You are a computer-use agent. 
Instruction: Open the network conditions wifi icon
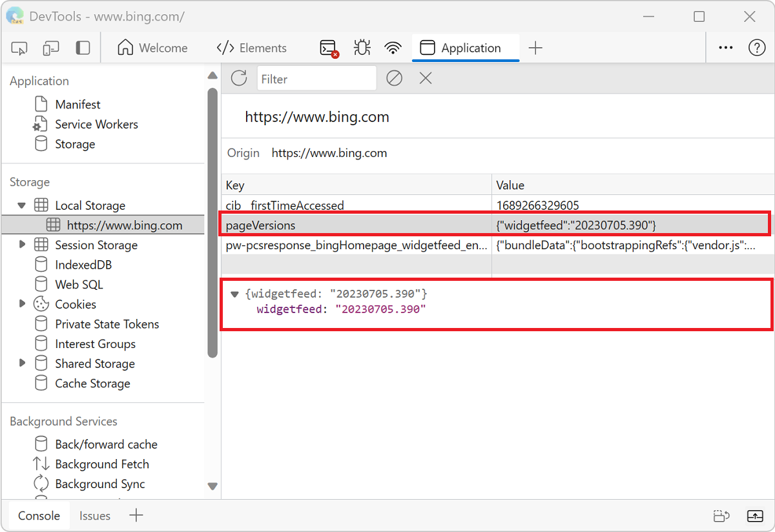[393, 47]
